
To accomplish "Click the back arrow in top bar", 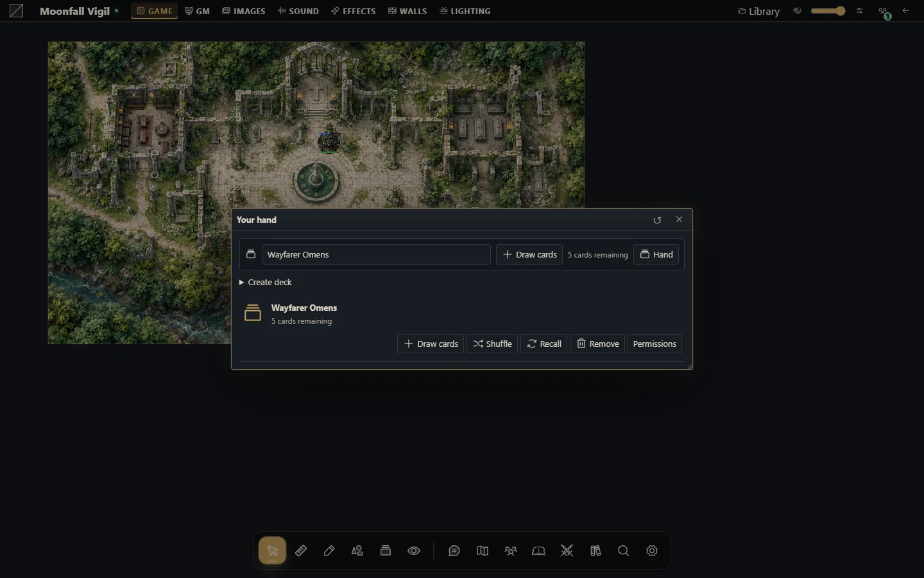I will tap(906, 11).
